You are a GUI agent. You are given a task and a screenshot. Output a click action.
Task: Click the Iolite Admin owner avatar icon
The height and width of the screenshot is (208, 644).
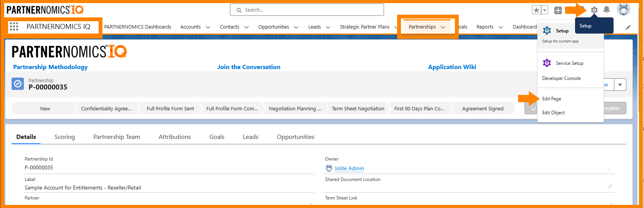tap(329, 168)
